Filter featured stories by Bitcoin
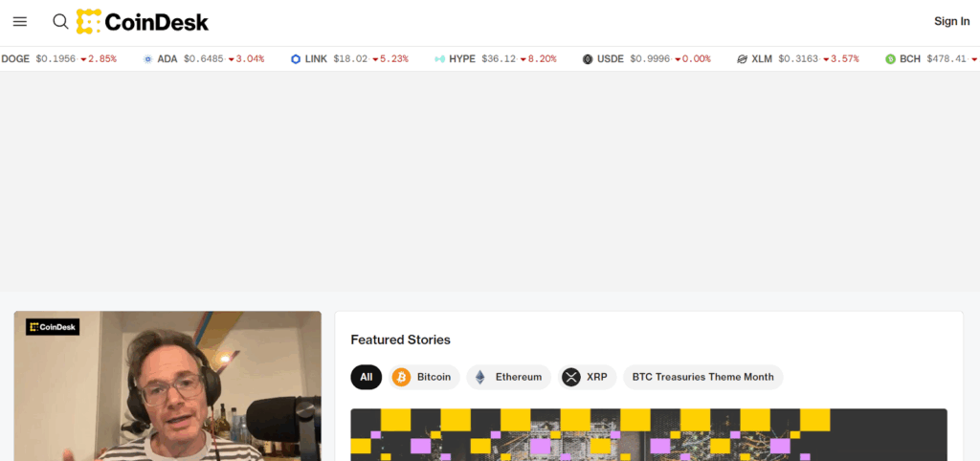 tap(424, 377)
